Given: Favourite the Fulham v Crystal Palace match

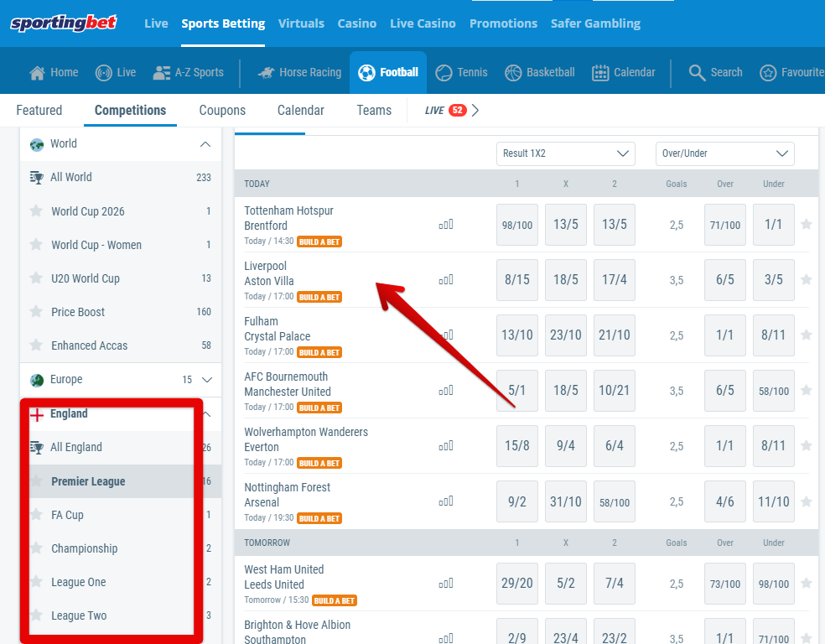Looking at the screenshot, I should click(x=806, y=335).
